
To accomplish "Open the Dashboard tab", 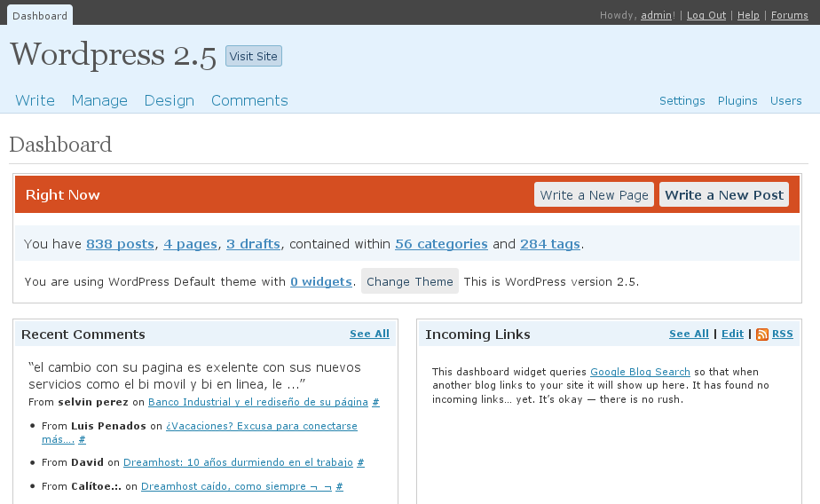I will (x=40, y=15).
